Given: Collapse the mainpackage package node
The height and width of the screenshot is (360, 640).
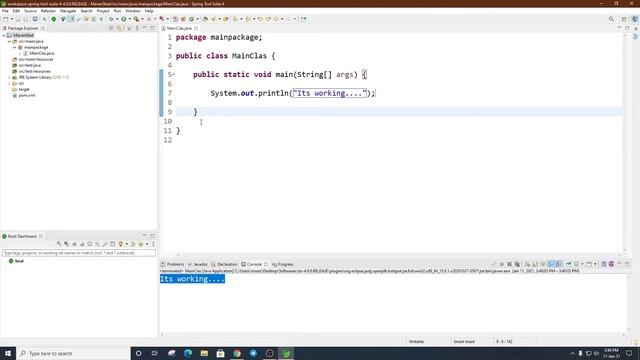Looking at the screenshot, I should pyautogui.click(x=15, y=47).
